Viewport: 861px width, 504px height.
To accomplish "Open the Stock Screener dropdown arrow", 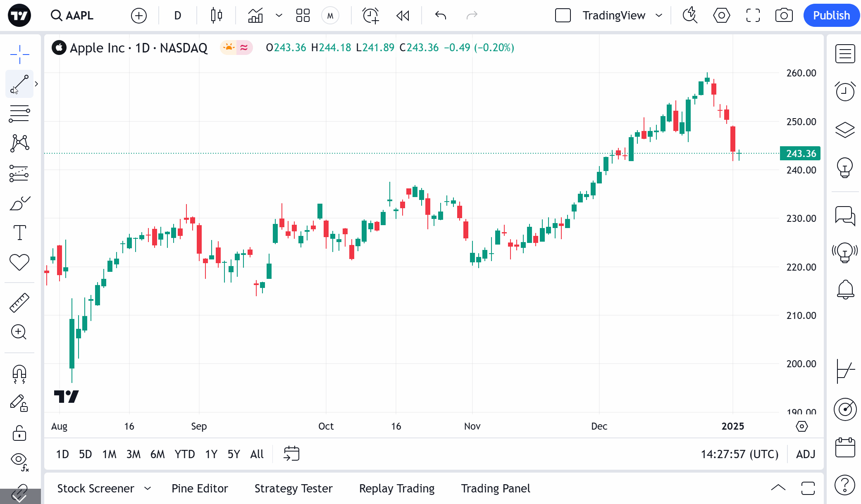I will point(148,488).
